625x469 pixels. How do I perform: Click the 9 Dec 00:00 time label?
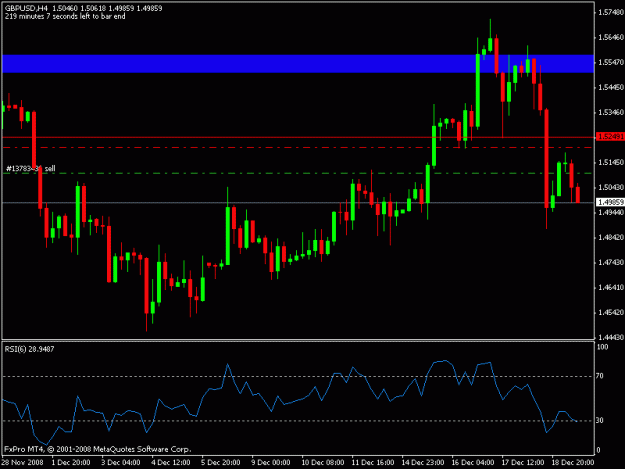click(x=271, y=463)
